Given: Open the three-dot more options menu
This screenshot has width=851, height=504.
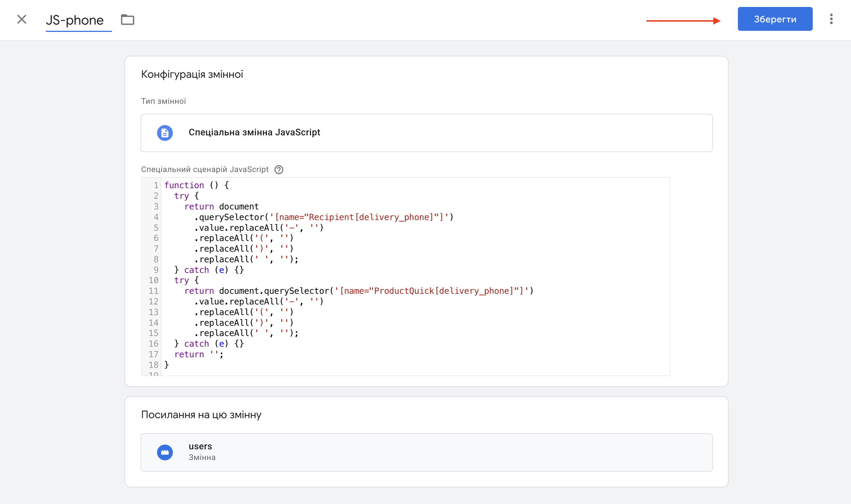Looking at the screenshot, I should click(x=831, y=19).
